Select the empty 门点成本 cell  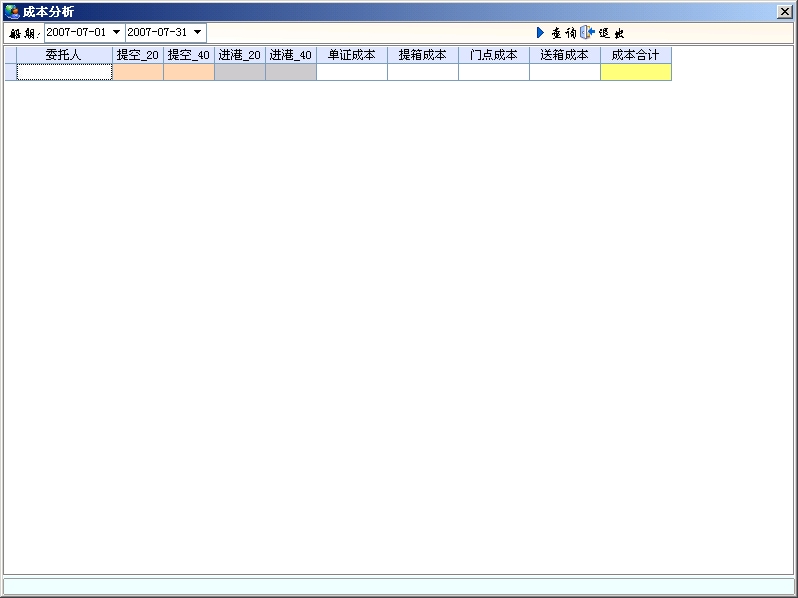pos(494,72)
